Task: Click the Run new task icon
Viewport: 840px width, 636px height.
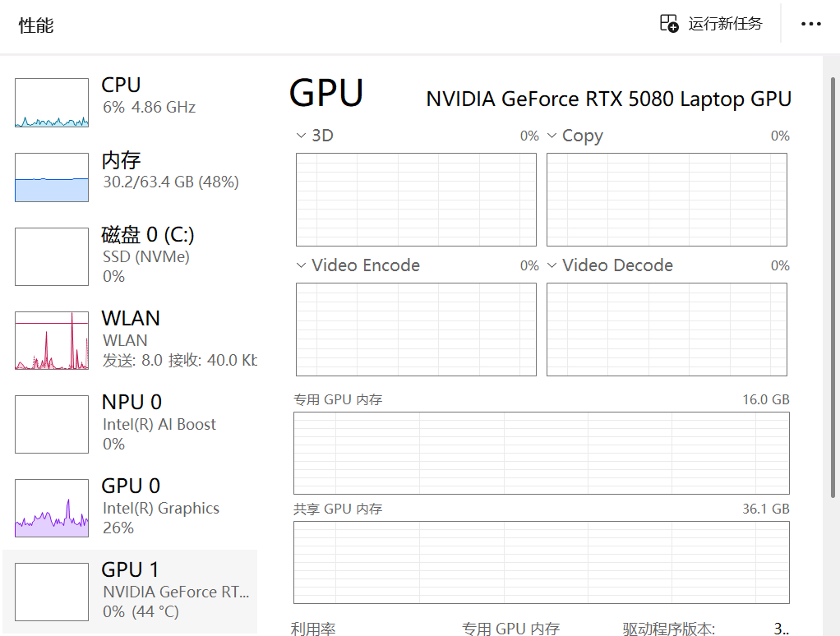Action: click(669, 24)
